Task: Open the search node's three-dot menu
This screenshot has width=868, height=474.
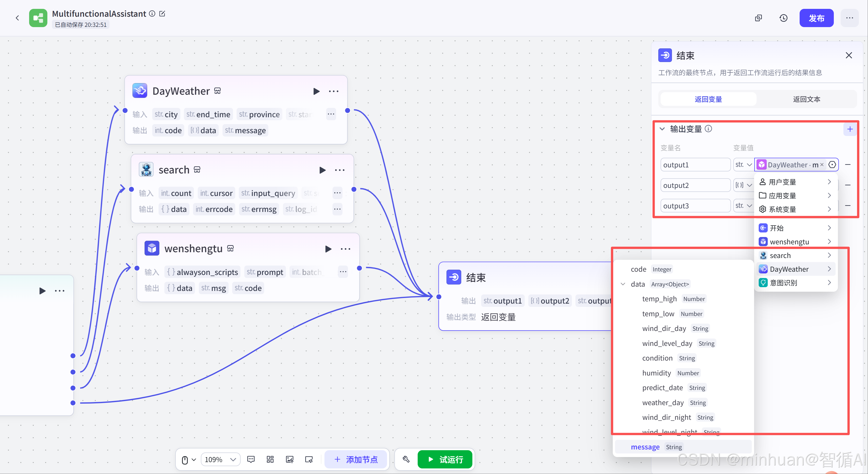Action: click(x=340, y=170)
